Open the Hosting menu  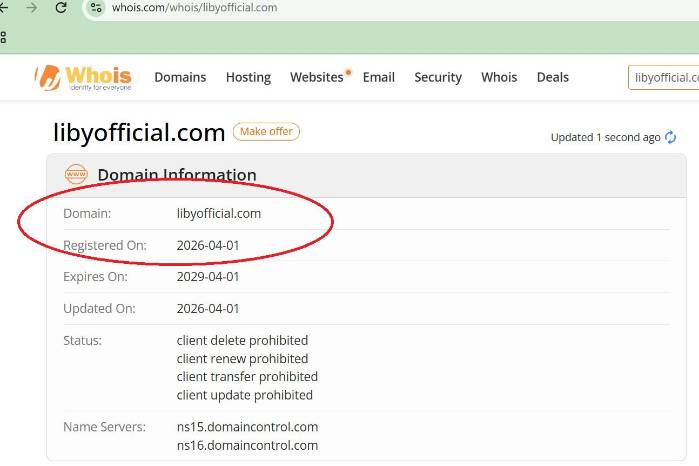click(248, 77)
